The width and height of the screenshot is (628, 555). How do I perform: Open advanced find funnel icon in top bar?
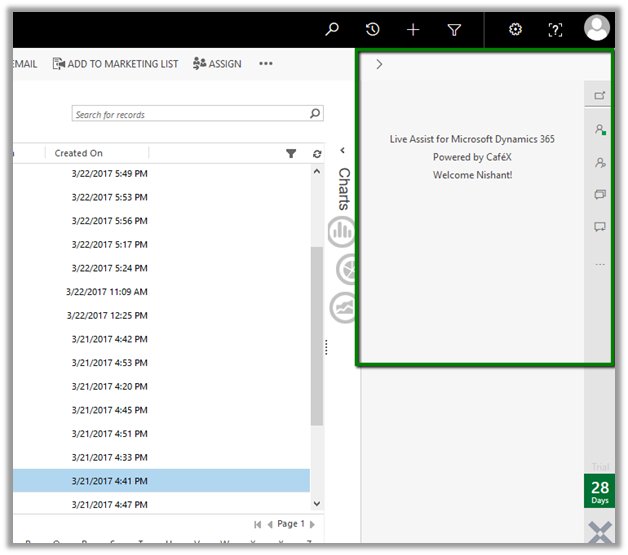[454, 30]
